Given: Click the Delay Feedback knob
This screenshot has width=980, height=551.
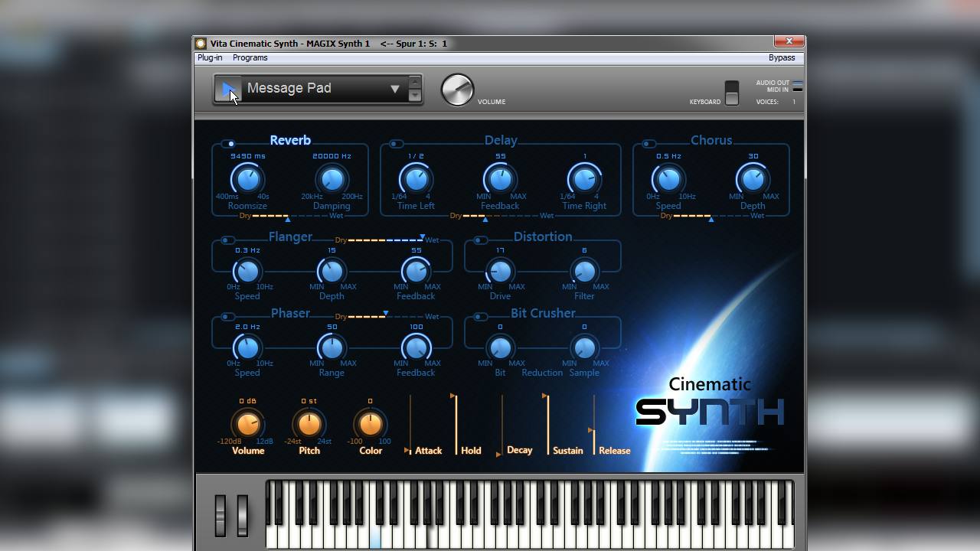Looking at the screenshot, I should pos(500,180).
